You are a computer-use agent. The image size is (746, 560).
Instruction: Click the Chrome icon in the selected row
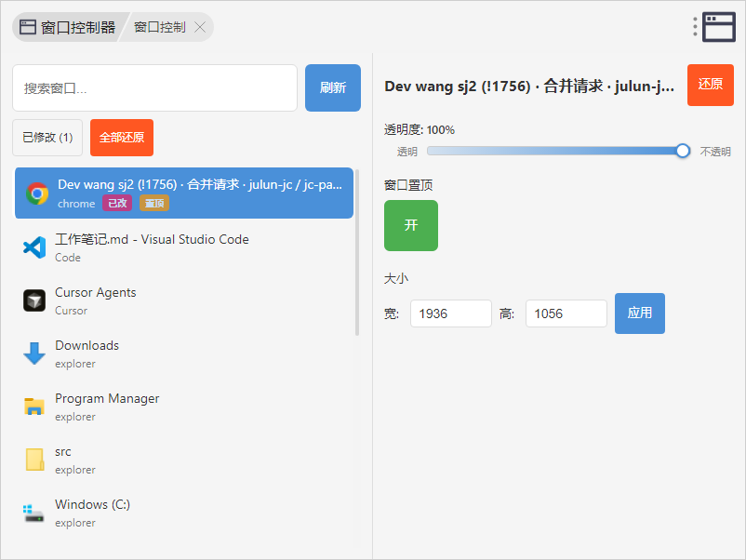pos(37,193)
